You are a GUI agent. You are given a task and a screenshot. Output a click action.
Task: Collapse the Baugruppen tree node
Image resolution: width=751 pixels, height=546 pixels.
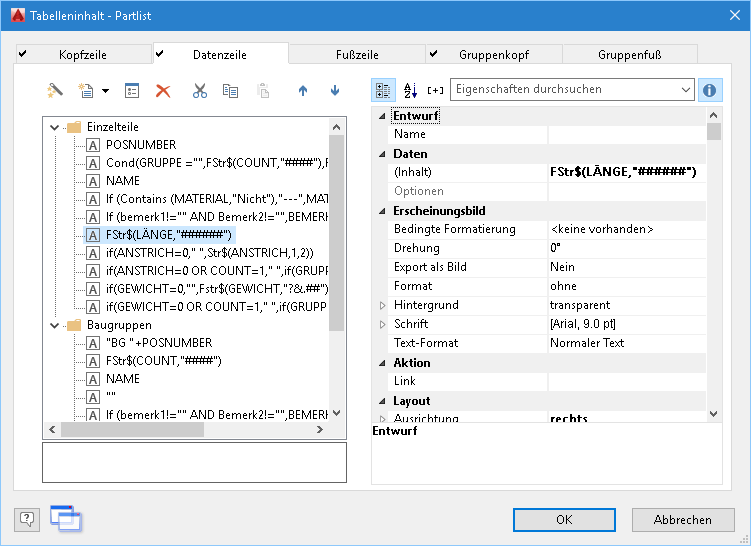pyautogui.click(x=54, y=326)
